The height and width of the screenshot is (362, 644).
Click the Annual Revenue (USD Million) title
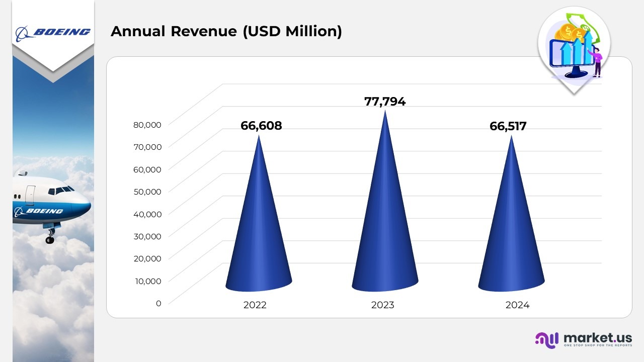[x=226, y=31]
